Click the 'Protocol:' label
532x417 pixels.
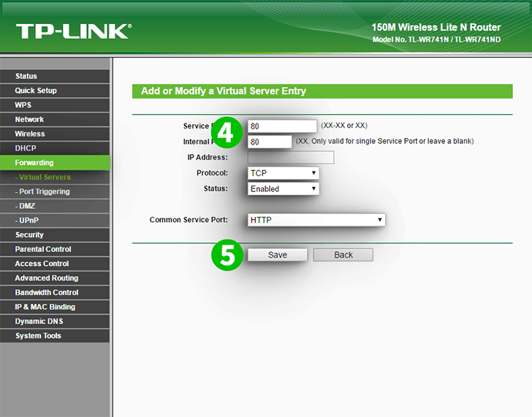(212, 173)
